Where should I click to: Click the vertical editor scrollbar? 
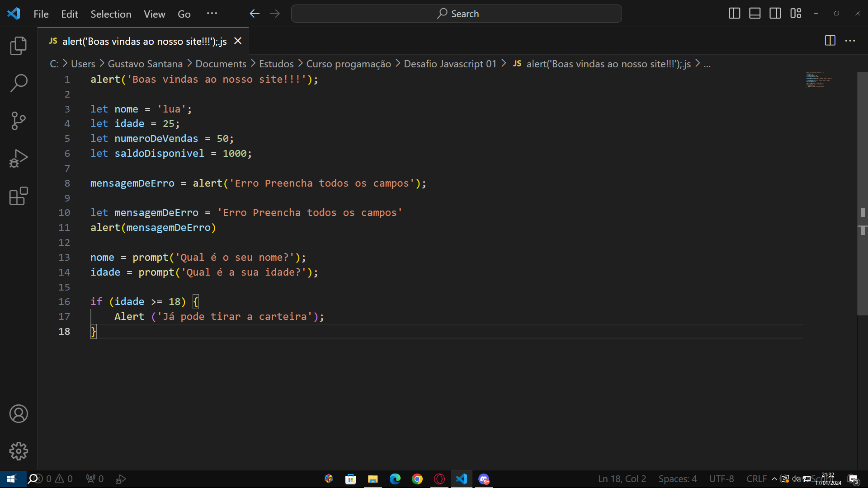pos(862,193)
